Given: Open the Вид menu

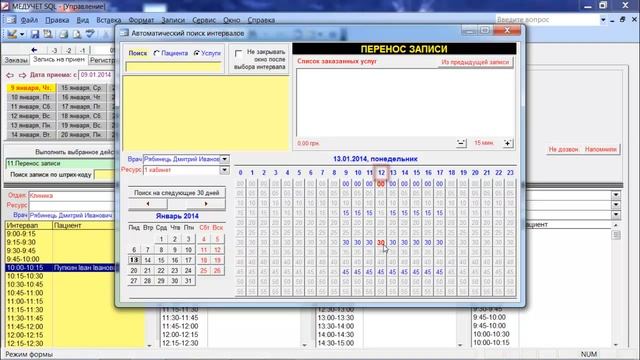Looking at the screenshot, I should 82,20.
